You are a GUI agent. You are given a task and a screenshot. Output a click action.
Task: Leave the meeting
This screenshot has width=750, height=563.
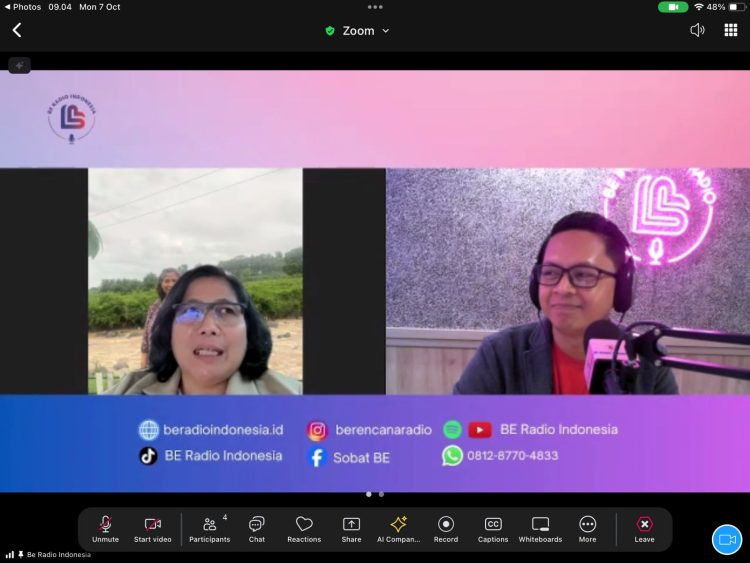pyautogui.click(x=644, y=528)
